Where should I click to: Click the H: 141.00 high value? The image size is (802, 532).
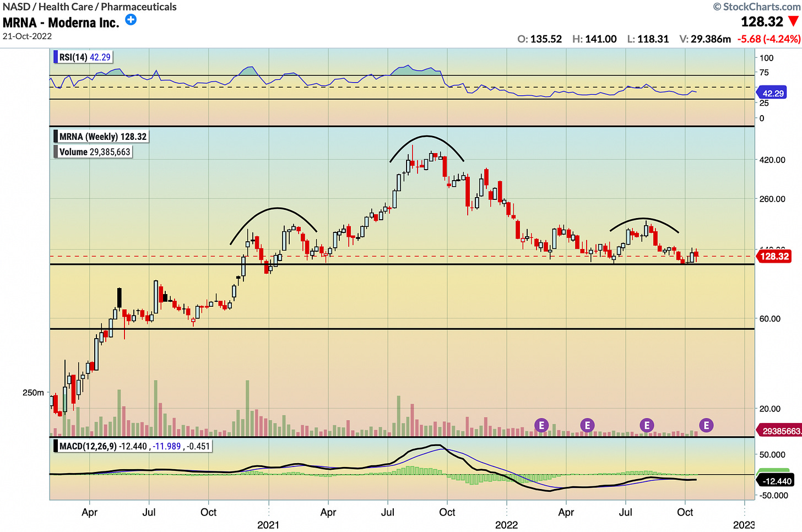(594, 39)
